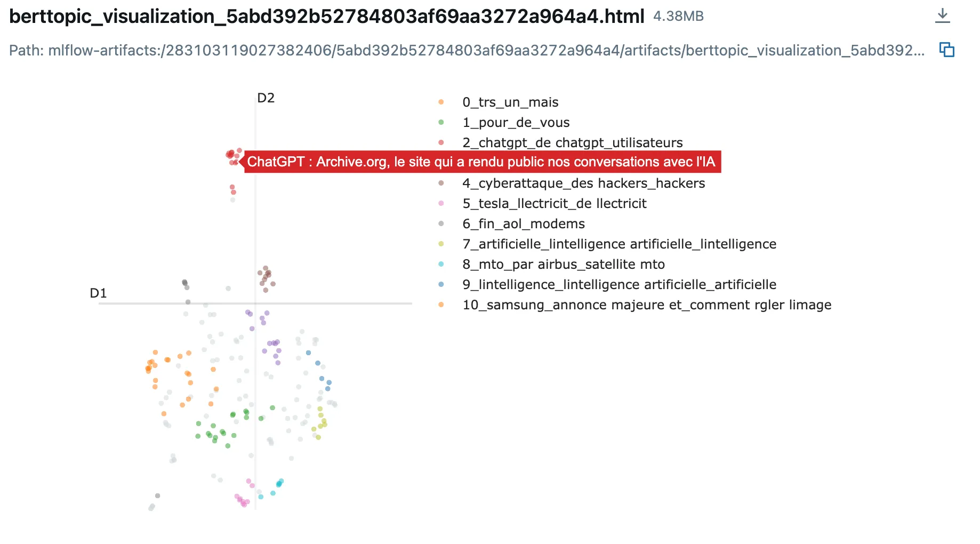
Task: Click the D1 axis label
Action: pyautogui.click(x=98, y=293)
